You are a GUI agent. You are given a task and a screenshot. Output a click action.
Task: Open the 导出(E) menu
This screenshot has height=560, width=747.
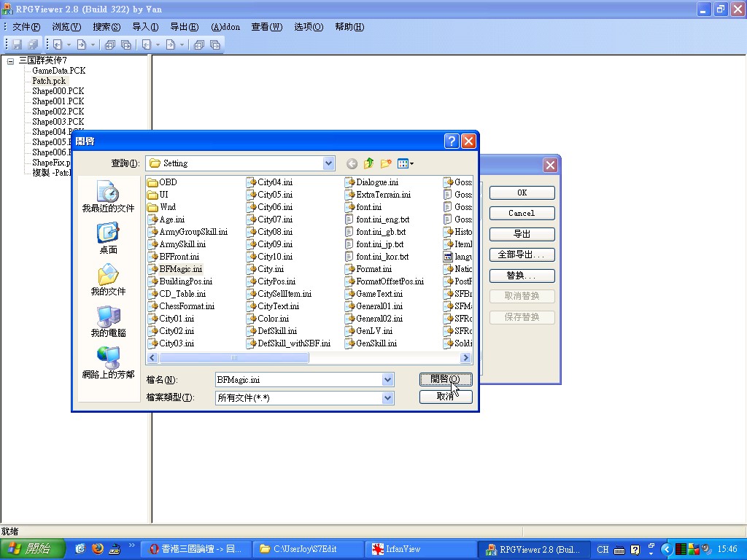pos(184,27)
